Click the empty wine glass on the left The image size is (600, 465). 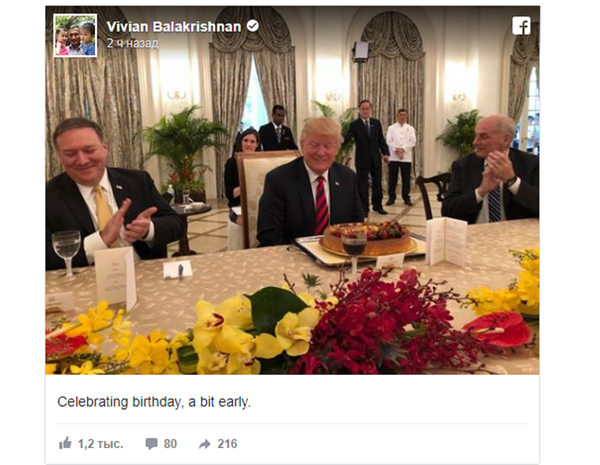[x=67, y=252]
